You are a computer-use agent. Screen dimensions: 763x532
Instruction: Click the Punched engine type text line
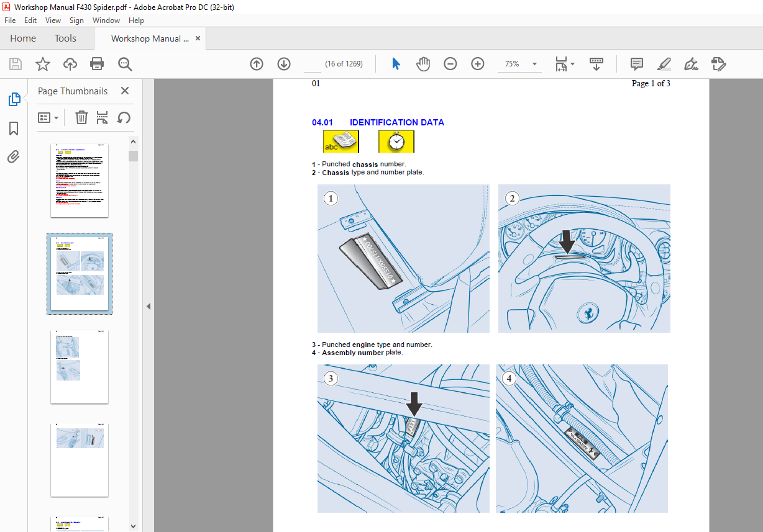(x=372, y=345)
